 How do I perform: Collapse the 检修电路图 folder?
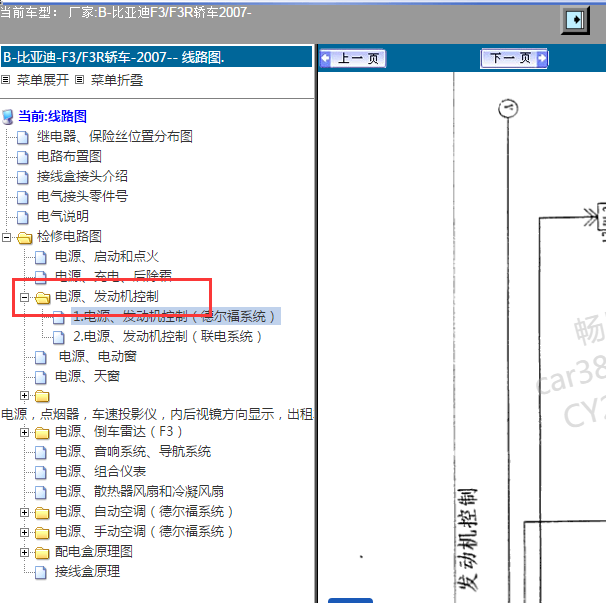point(6,237)
